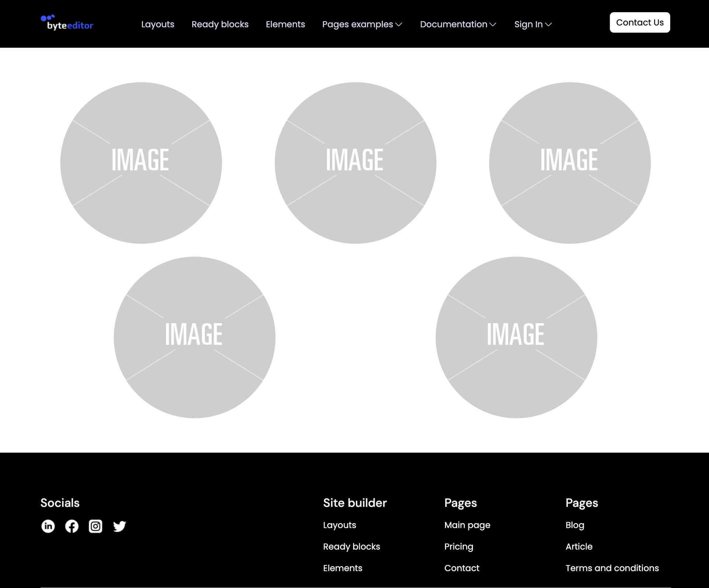
Task: Expand the Documentation dropdown menu
Action: pos(458,24)
